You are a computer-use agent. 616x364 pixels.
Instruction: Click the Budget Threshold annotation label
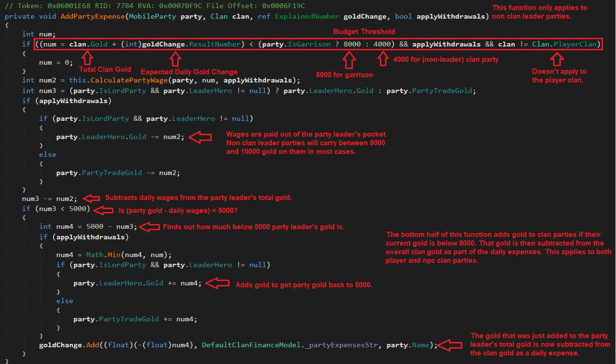(364, 31)
